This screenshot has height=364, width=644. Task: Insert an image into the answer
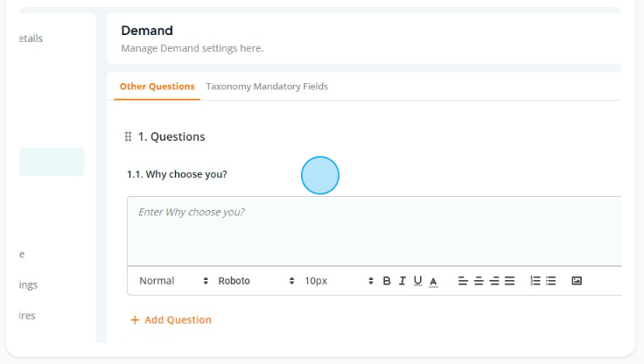[577, 281]
